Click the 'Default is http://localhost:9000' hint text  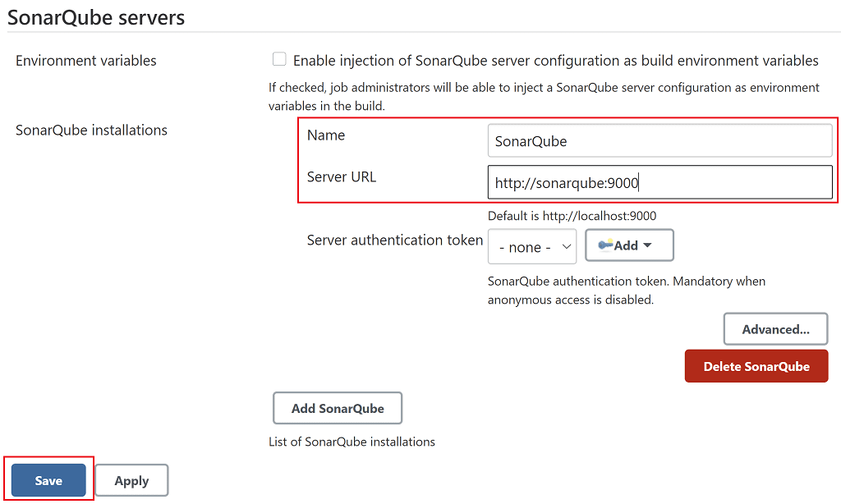pos(572,217)
